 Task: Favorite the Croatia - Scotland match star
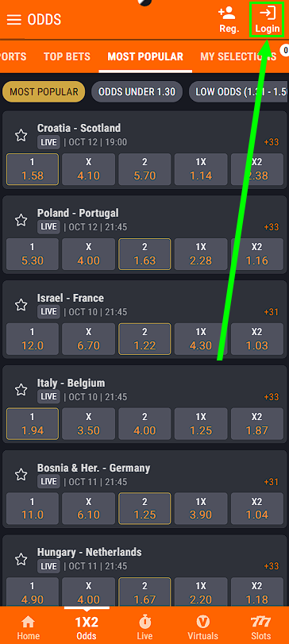[x=21, y=135]
